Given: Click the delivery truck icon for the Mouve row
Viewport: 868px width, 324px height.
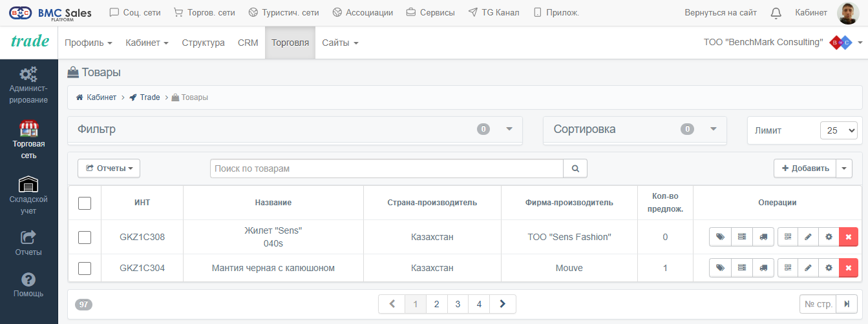Looking at the screenshot, I should tap(763, 268).
